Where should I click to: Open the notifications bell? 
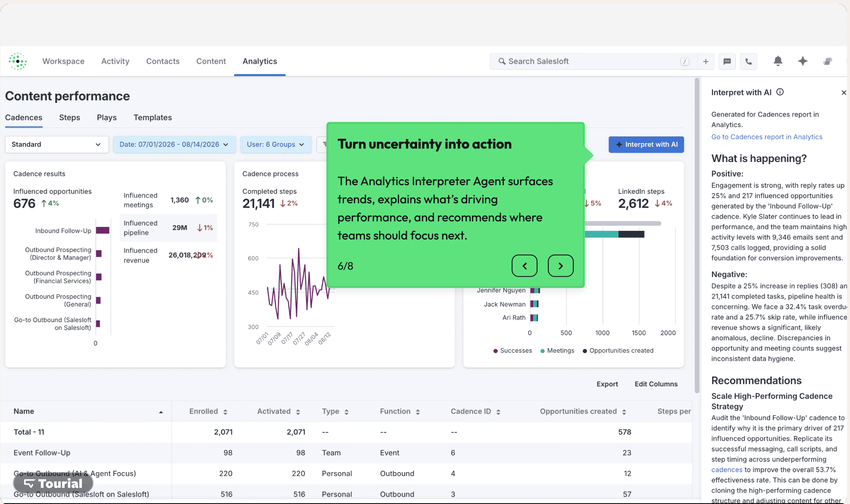click(x=778, y=61)
